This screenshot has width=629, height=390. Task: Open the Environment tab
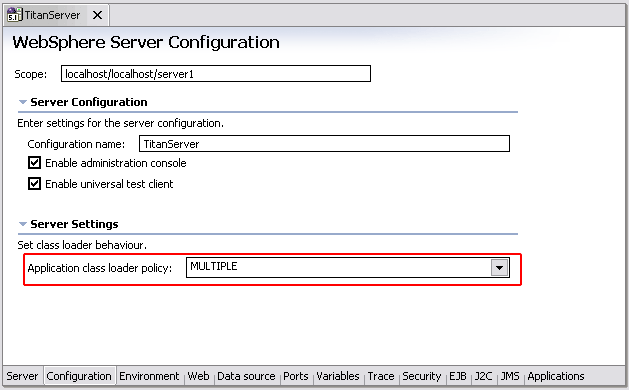(x=149, y=376)
